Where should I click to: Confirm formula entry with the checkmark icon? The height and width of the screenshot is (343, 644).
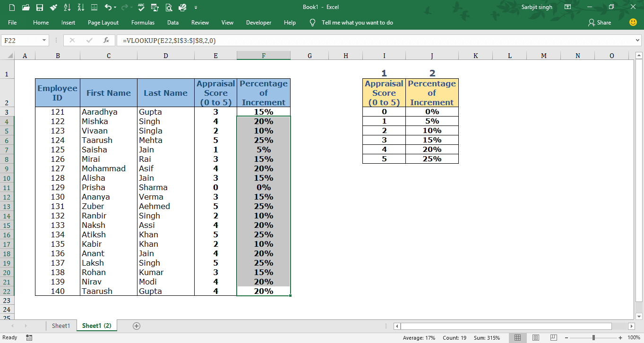[x=89, y=41]
